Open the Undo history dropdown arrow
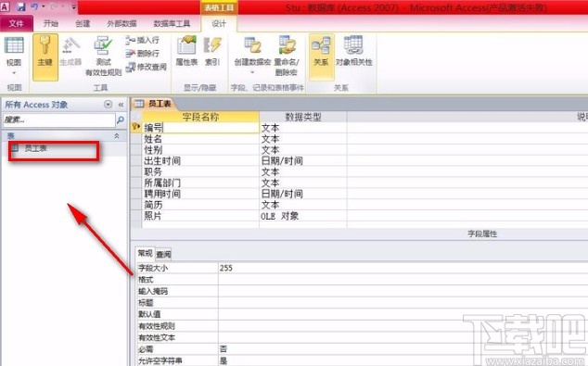588x366 pixels. coord(44,6)
